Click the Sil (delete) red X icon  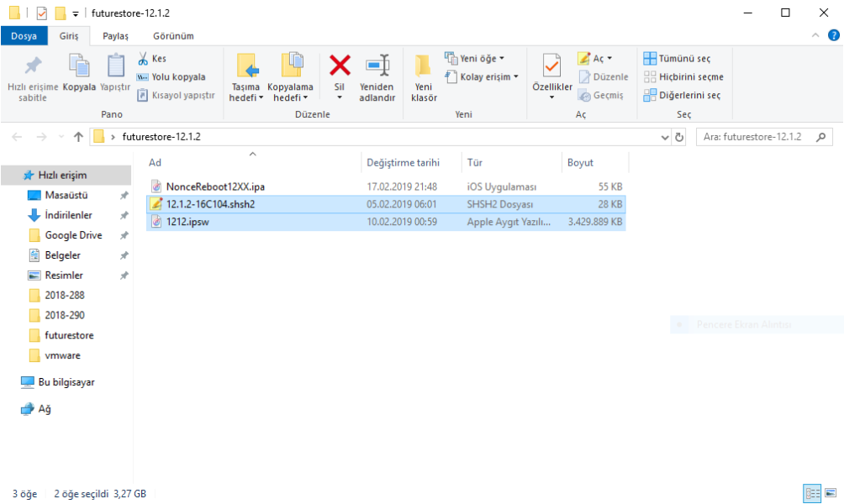(x=340, y=66)
